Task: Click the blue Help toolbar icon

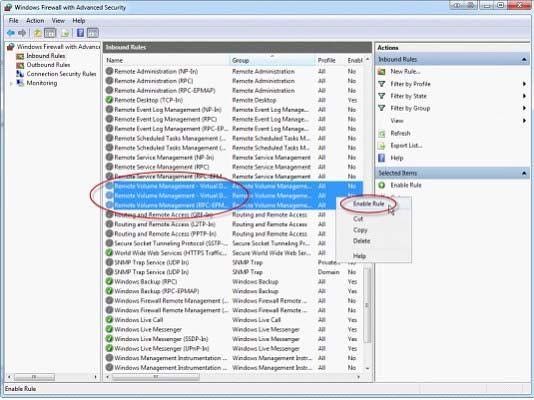Action: click(x=80, y=33)
